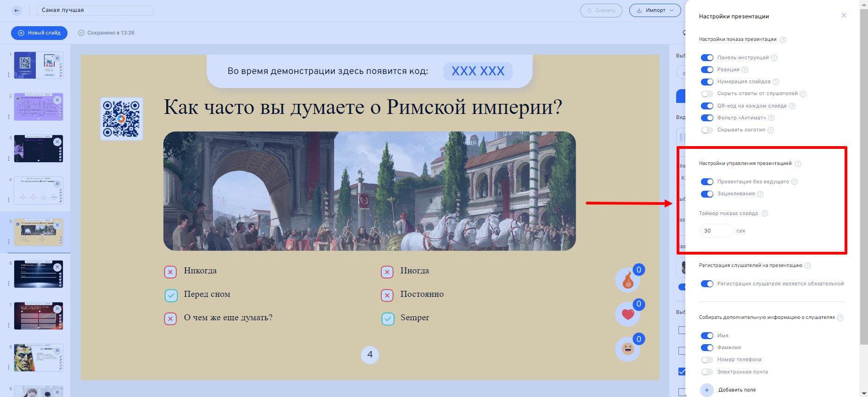Click the slide question title text
Viewport: 868px width, 397px height.
point(363,107)
